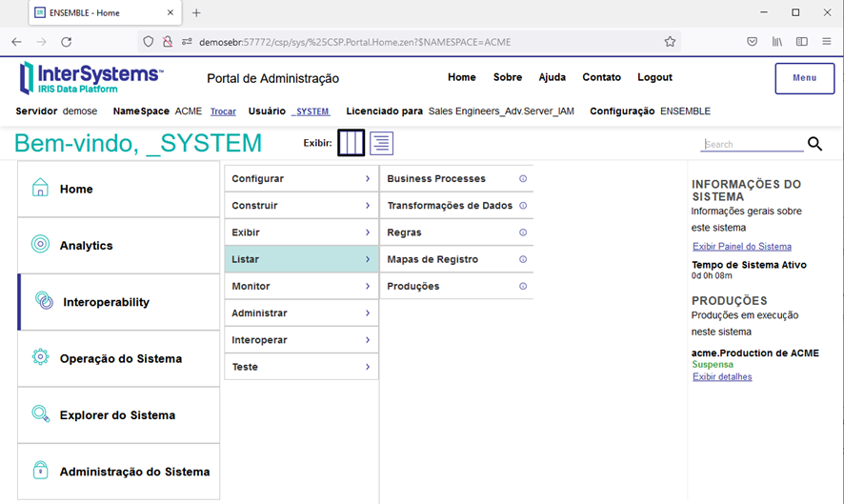Click the Explorer do Sistema magnifier icon

pos(41,413)
